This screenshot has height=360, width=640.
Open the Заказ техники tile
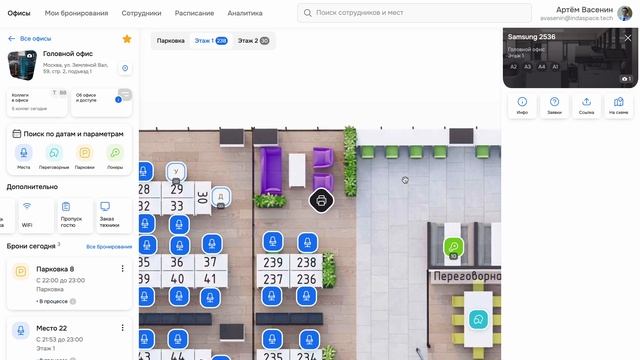(114, 216)
